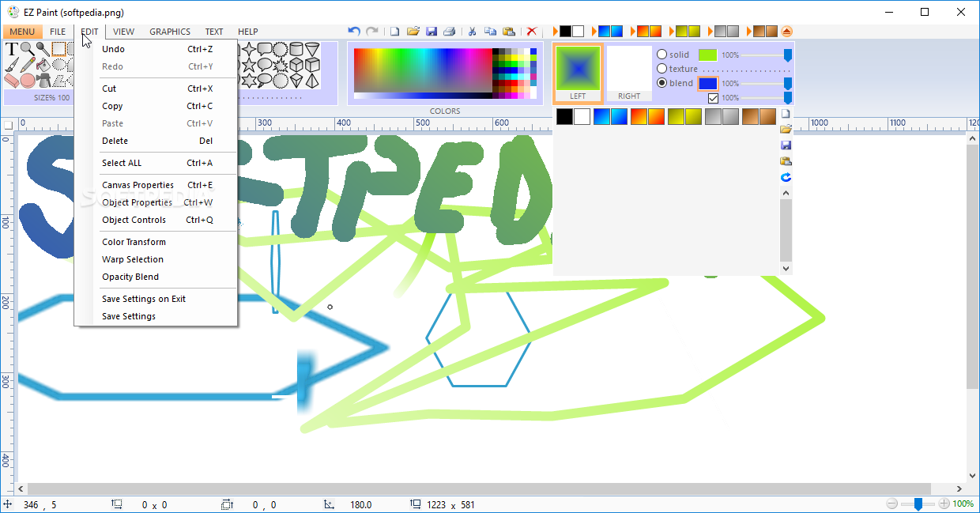Expand the blue gradient preset arrow

[594, 32]
